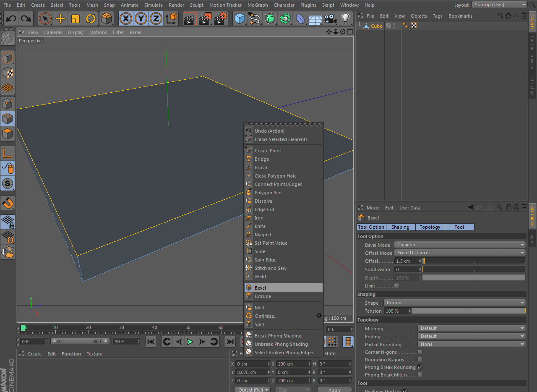
Task: Click the Apply button
Action: coord(334,390)
